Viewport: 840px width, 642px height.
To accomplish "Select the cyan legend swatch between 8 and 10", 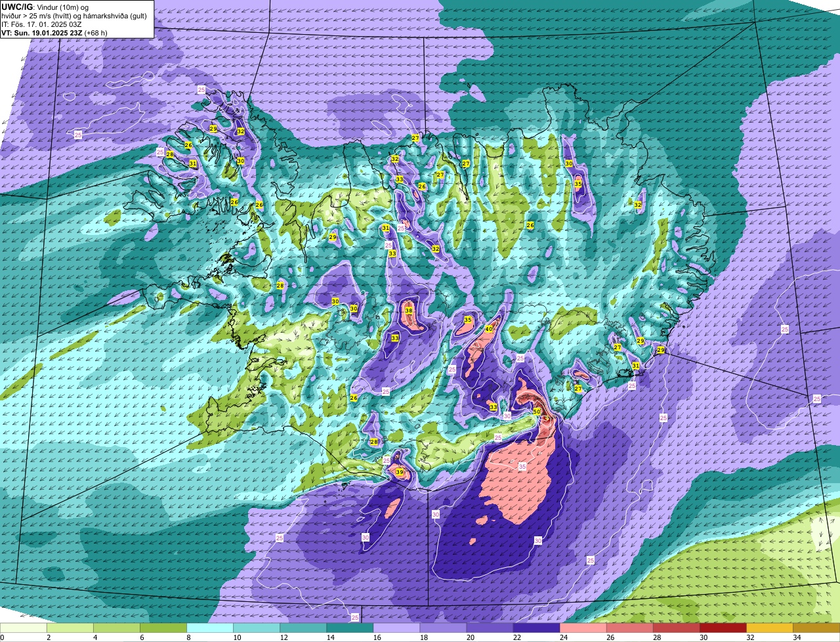I will 210,628.
